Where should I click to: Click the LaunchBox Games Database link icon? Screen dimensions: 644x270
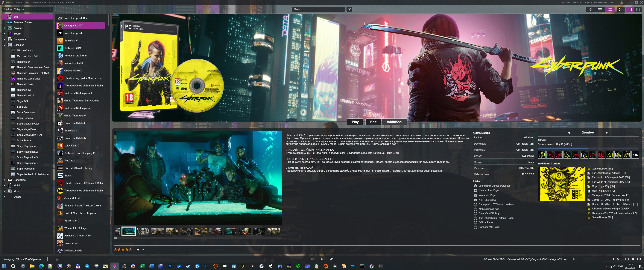point(475,186)
